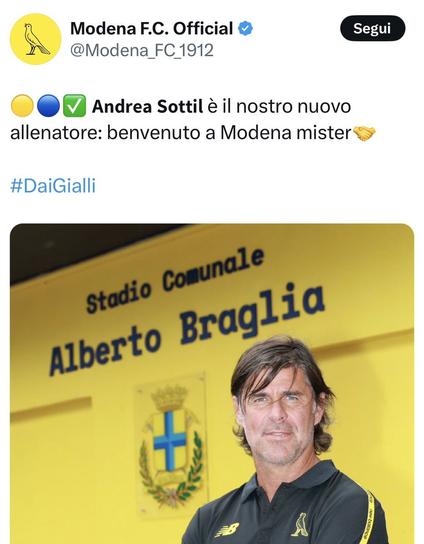Click the Stadio Comunale lettering
Viewport: 424px width, 544px height.
click(175, 282)
